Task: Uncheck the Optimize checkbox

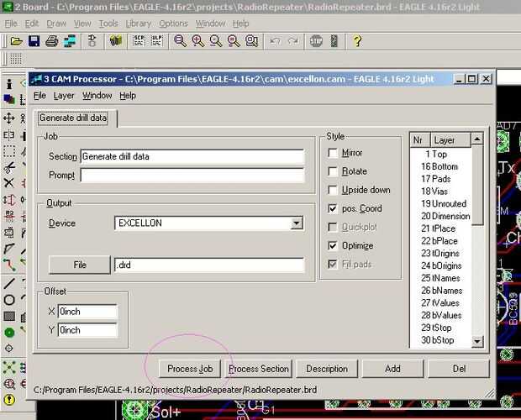Action: tap(332, 245)
